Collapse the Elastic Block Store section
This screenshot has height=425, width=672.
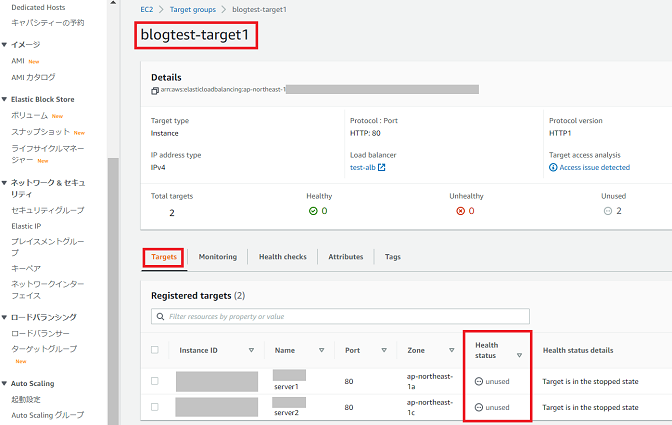pos(4,99)
